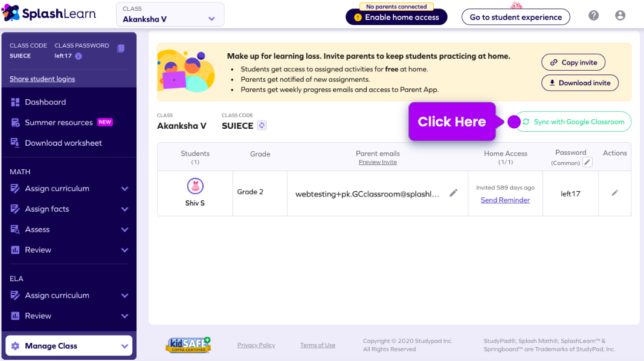Click Sync with Google Classroom button
This screenshot has width=644, height=361.
coord(573,122)
